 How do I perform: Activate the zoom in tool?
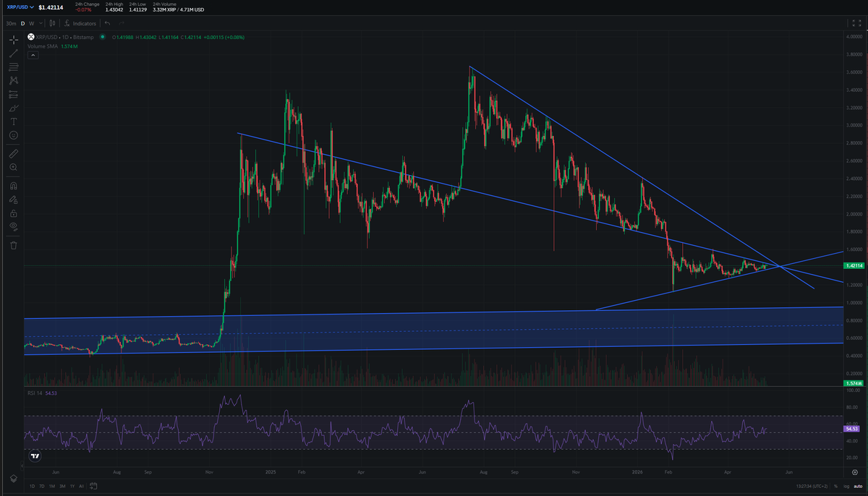(x=14, y=167)
